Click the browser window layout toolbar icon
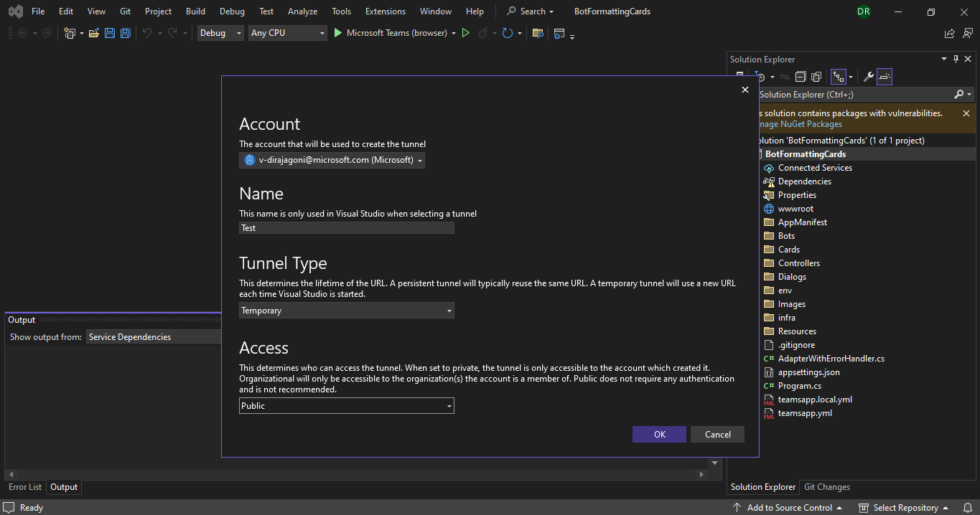This screenshot has height=515, width=980. click(x=560, y=33)
